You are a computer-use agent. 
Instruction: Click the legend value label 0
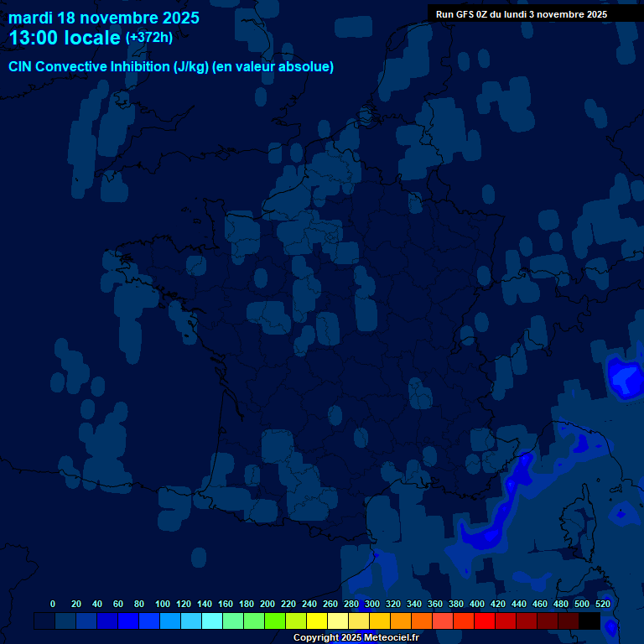[x=53, y=604]
